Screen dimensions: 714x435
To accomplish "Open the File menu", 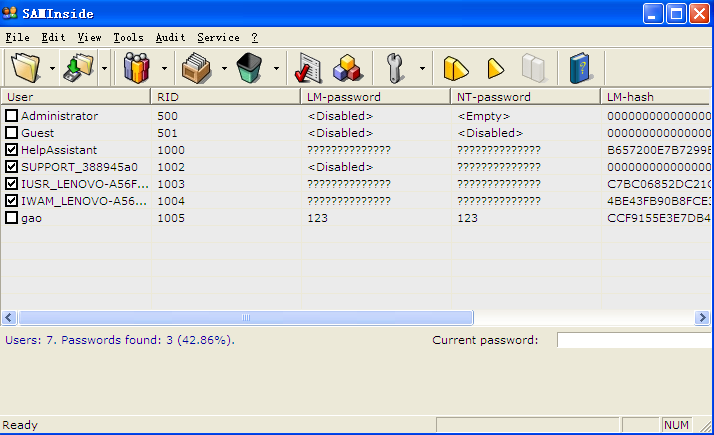I will 18,37.
